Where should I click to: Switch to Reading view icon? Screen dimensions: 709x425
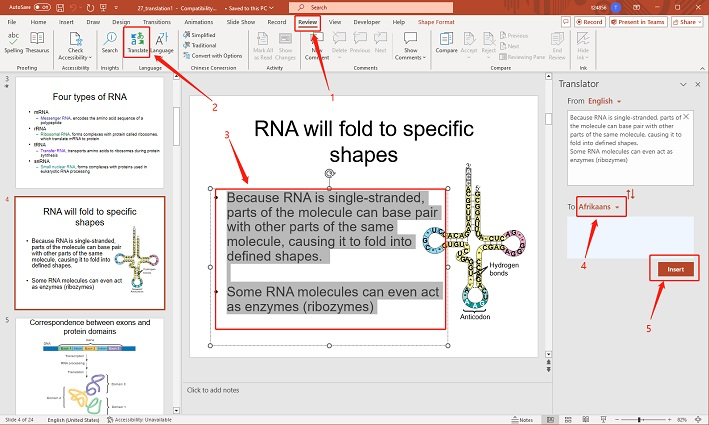586,420
